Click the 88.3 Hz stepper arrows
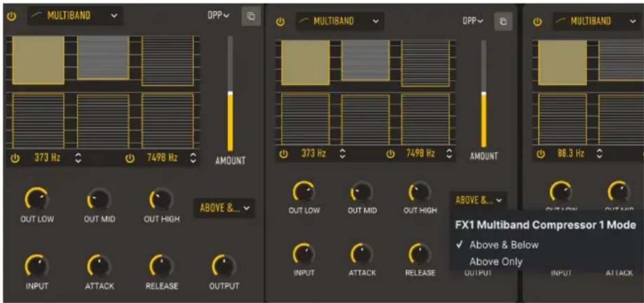Viewport: 644px width, 303px height. (x=599, y=154)
